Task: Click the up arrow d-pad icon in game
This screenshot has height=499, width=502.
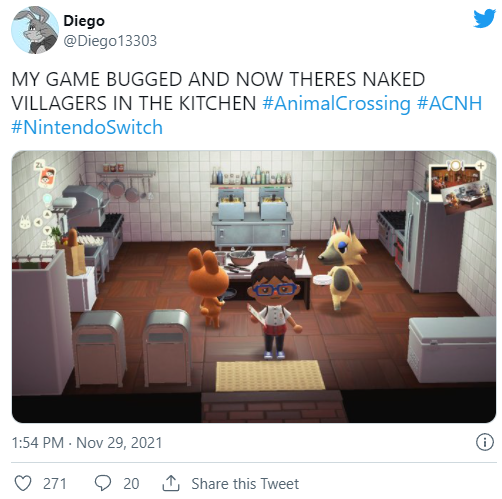Action: pyautogui.click(x=47, y=214)
